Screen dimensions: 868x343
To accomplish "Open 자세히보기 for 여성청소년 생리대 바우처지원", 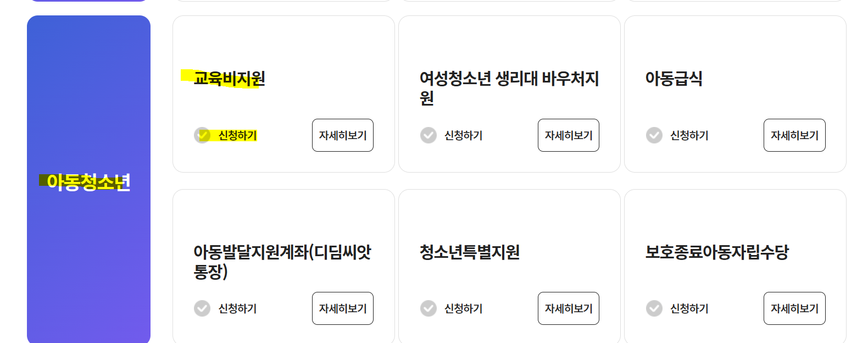I will coord(569,135).
